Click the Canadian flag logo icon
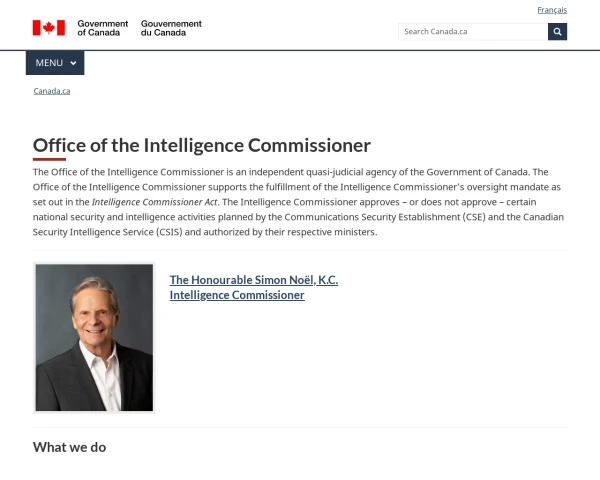Image resolution: width=600 pixels, height=480 pixels. tap(48, 27)
